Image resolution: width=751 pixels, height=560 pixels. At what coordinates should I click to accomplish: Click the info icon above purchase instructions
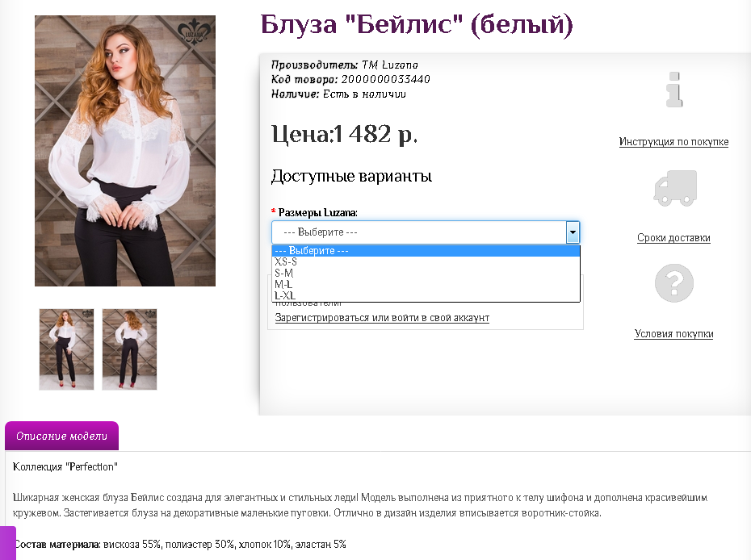[674, 90]
